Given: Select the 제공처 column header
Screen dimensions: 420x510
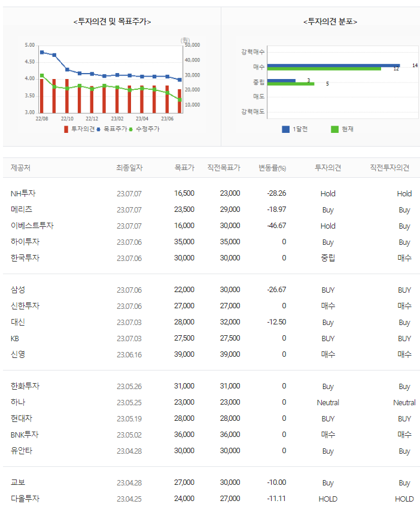Looking at the screenshot, I should pos(20,168).
